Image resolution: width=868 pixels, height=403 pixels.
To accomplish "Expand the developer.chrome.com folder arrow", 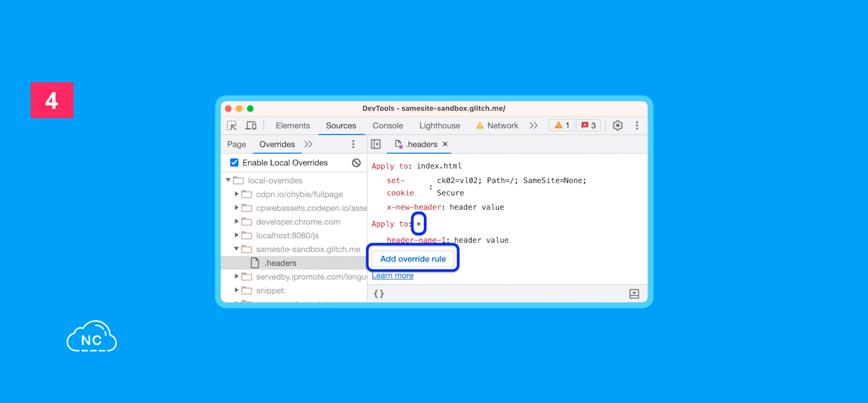I will (237, 222).
